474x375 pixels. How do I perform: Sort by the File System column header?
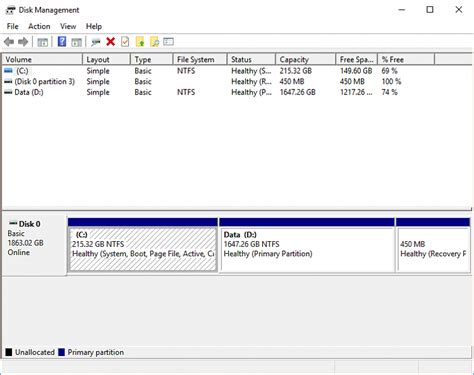click(200, 59)
